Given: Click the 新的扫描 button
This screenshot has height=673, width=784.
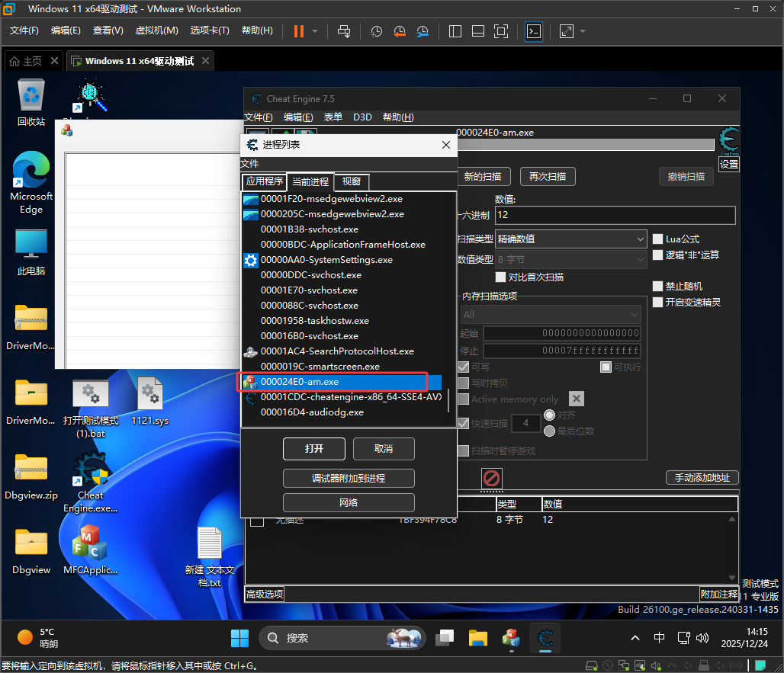Looking at the screenshot, I should coord(483,176).
